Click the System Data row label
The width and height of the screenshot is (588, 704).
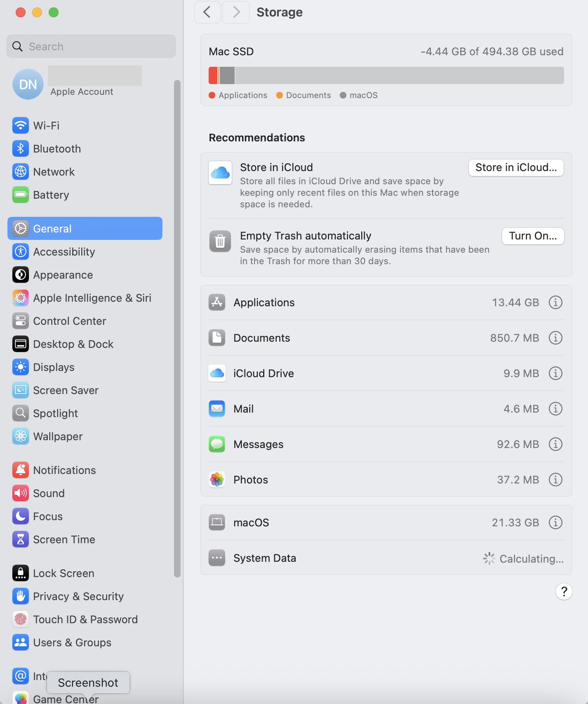[265, 558]
